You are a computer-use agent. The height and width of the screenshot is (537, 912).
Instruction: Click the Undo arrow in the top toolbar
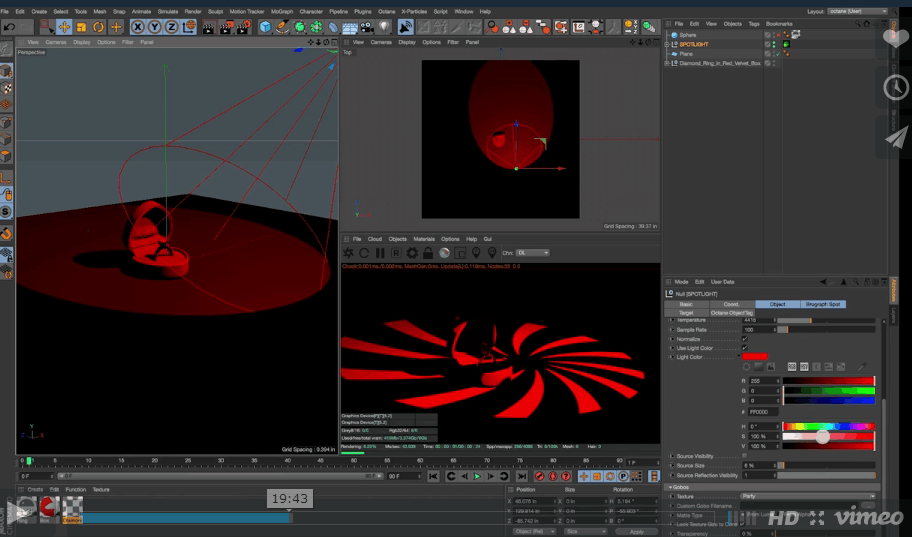click(x=10, y=27)
